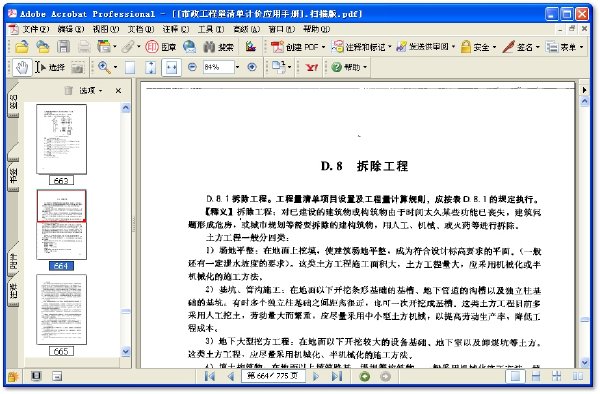Select the Snapshot camera tool
This screenshot has height=394, width=600.
(x=77, y=68)
